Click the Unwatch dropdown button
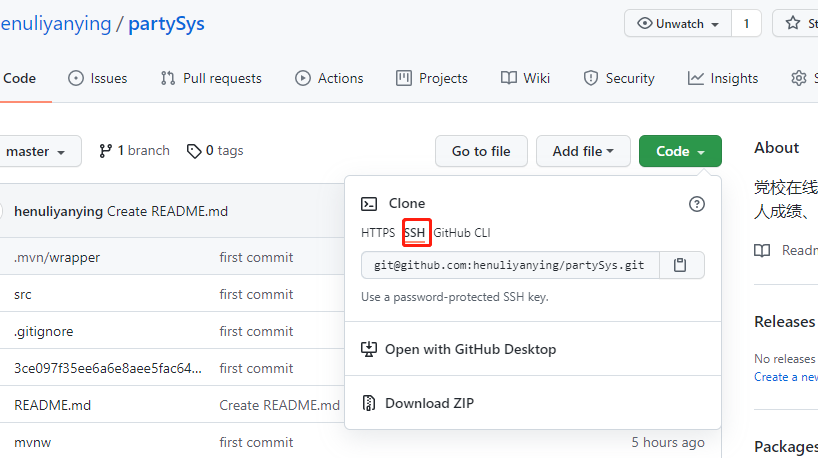 pyautogui.click(x=678, y=23)
